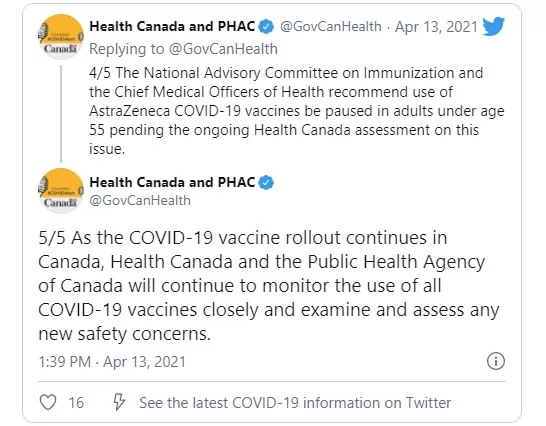The width and height of the screenshot is (546, 426).
Task: Open Health Canada avatar in main tweet
Action: coord(61,191)
